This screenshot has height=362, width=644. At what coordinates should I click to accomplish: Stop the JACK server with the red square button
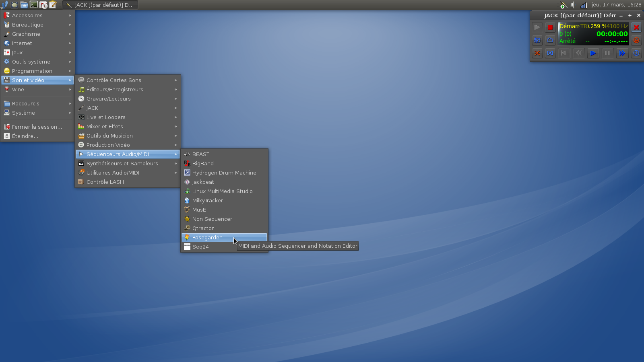(550, 27)
